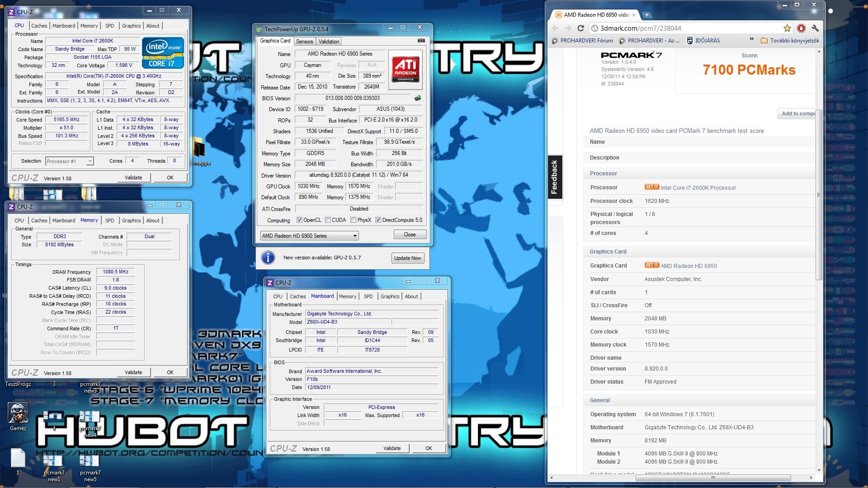Toggle PhysX checkbox in GPU-Z

click(x=353, y=220)
